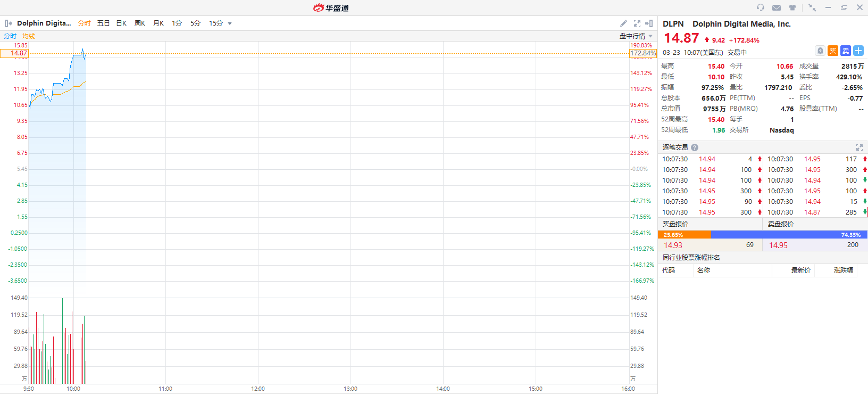Viewport: 868px width, 394px height.
Task: Switch to the 分时 intraday chart tab
Action: point(85,23)
